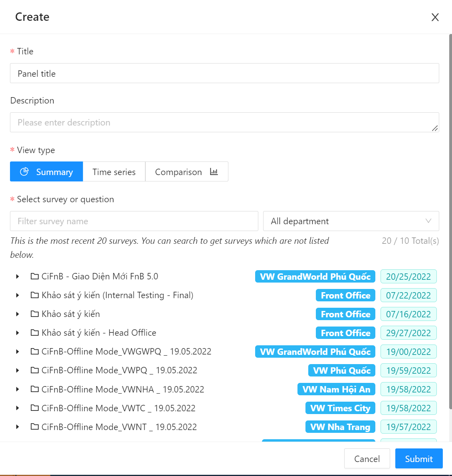Expand the CiFnB - Giao Diện Mới FnB 5.0 survey
The height and width of the screenshot is (476, 452).
(18, 277)
